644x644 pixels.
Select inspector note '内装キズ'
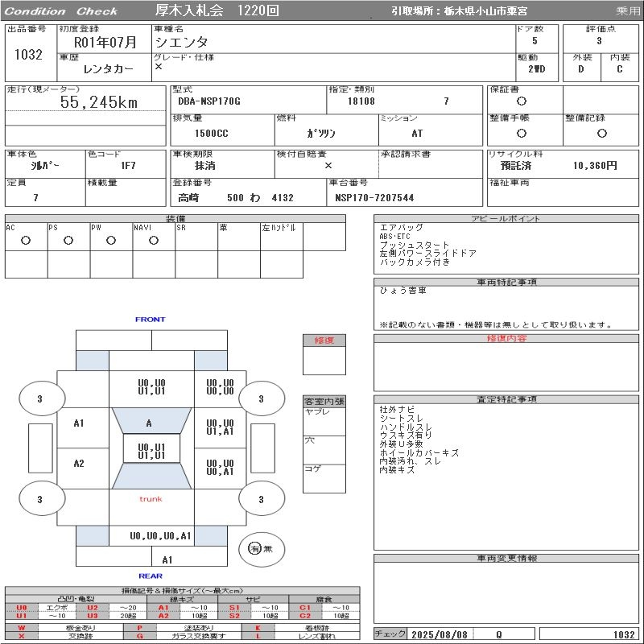coord(397,470)
